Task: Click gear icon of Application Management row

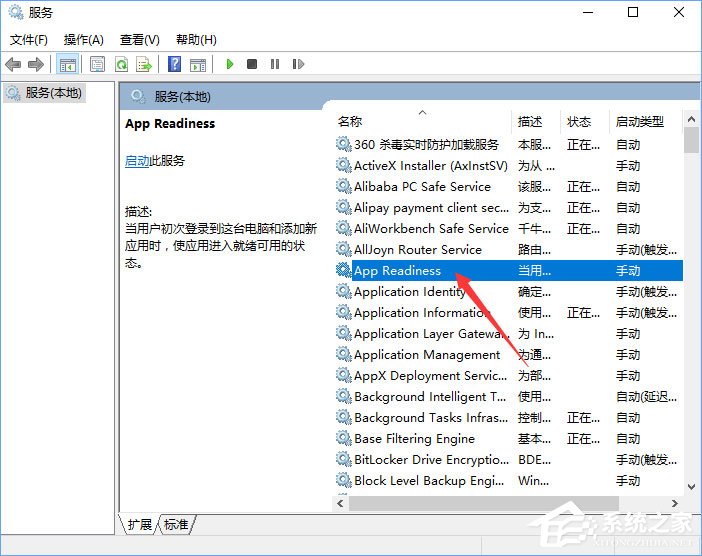Action: pyautogui.click(x=344, y=355)
